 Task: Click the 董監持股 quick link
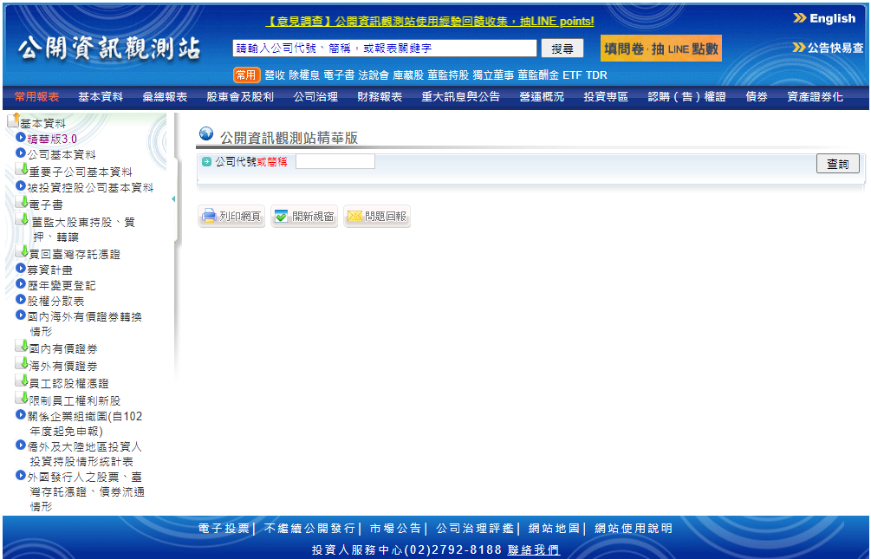coord(448,75)
